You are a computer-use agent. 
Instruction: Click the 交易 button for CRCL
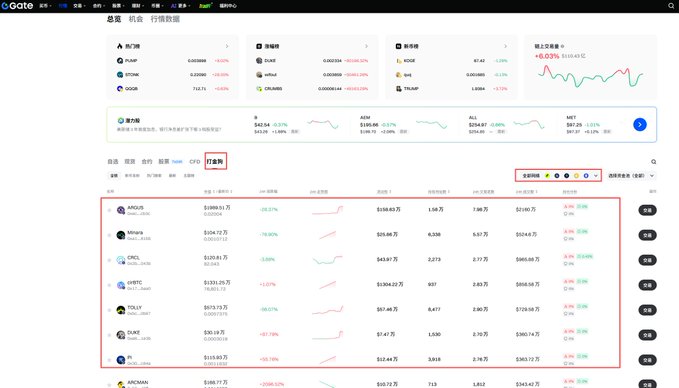(647, 260)
